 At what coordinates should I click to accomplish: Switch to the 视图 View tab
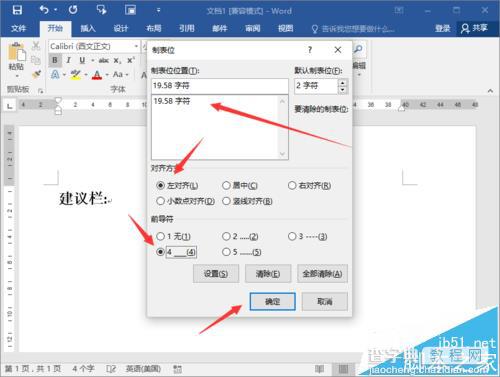pyautogui.click(x=286, y=28)
